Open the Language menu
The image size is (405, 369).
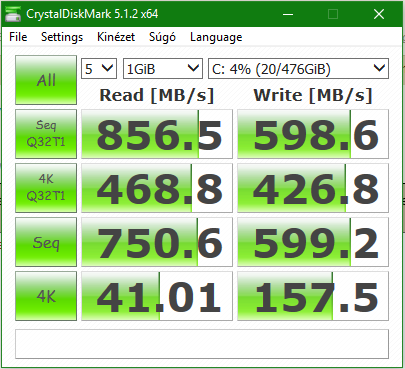[216, 37]
